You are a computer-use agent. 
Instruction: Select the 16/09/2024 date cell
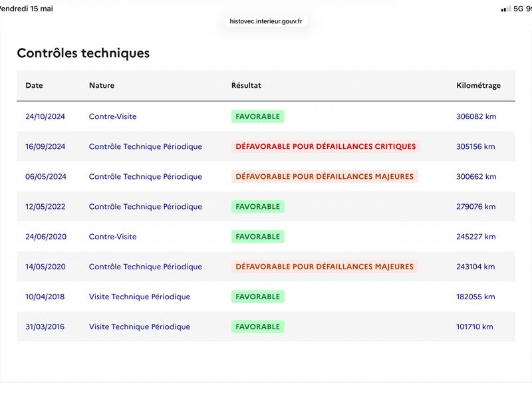click(45, 146)
